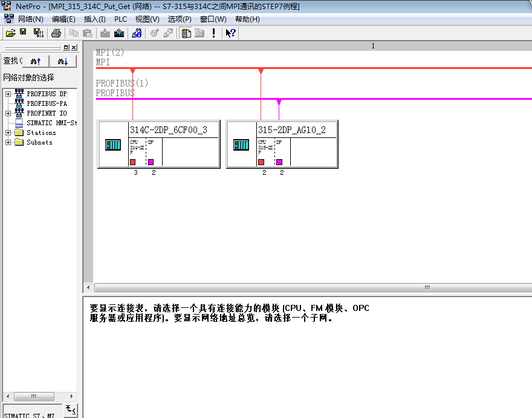This screenshot has width=532, height=418.
Task: Select the Subnets folder item
Action: [40, 142]
